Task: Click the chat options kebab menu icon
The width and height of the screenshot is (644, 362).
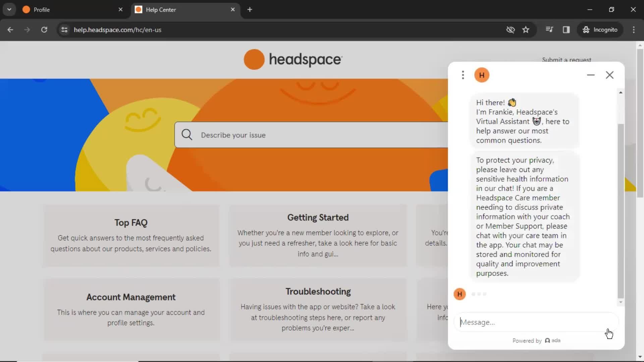Action: (x=463, y=75)
